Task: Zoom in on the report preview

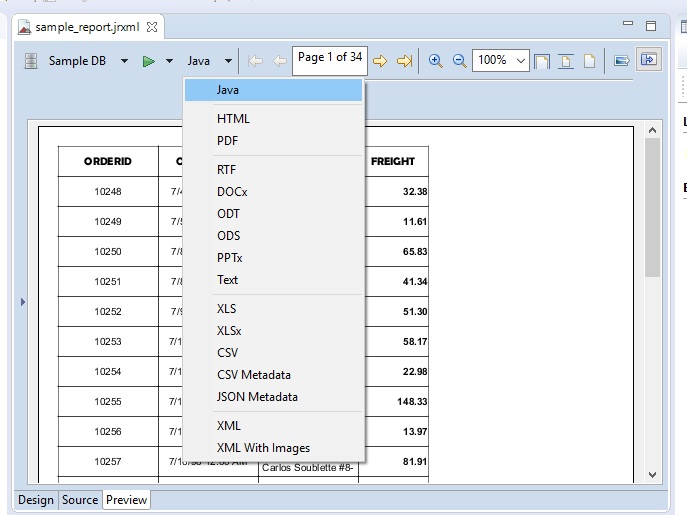Action: click(x=435, y=60)
